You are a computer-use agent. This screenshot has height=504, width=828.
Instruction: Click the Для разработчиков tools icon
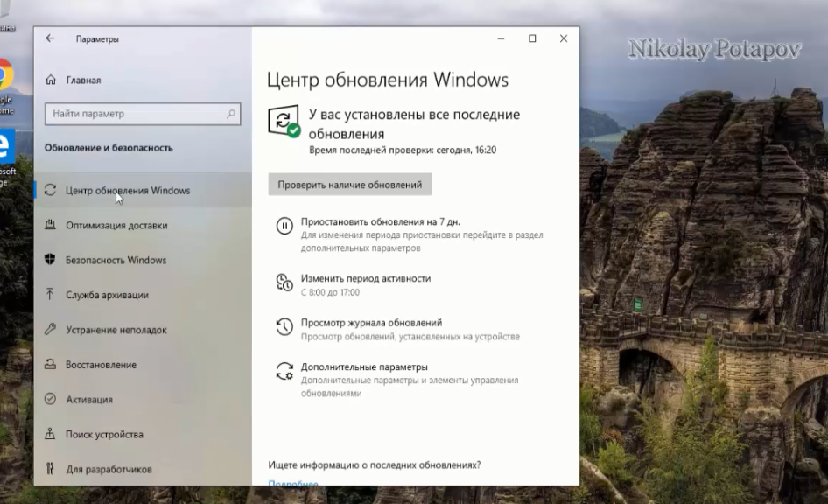50,469
